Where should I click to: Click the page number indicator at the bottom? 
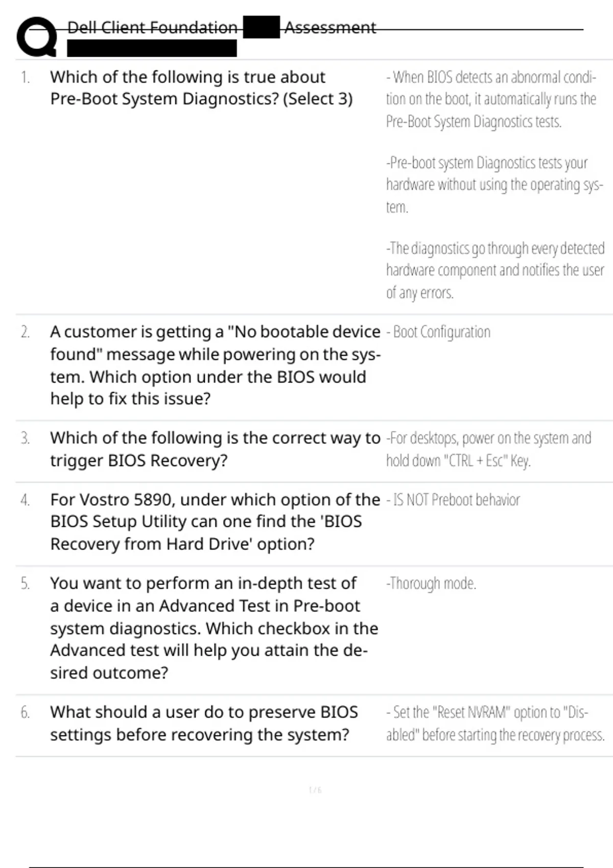pyautogui.click(x=315, y=790)
